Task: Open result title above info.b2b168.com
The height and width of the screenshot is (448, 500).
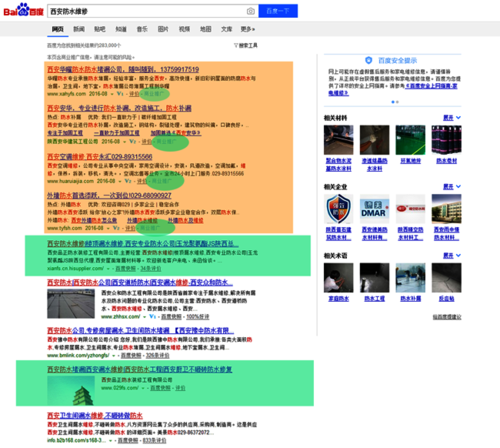Action: point(95,416)
